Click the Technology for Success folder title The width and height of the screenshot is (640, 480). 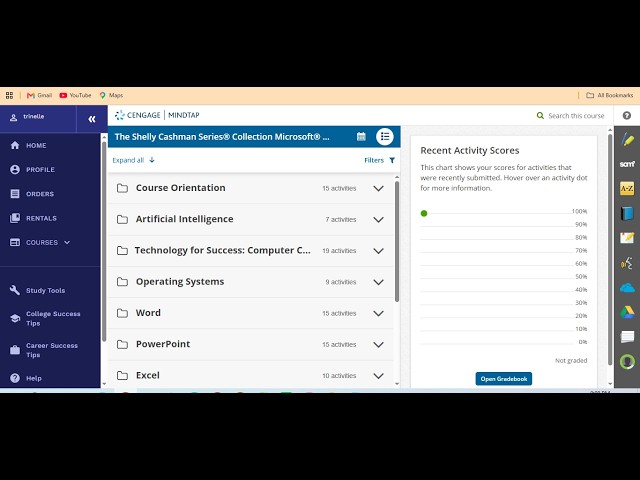click(222, 250)
